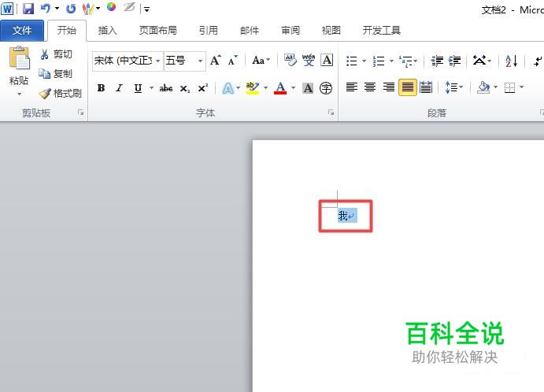Click the Enclose Characters 字 icon
Image resolution: width=544 pixels, height=392 pixels.
click(326, 88)
